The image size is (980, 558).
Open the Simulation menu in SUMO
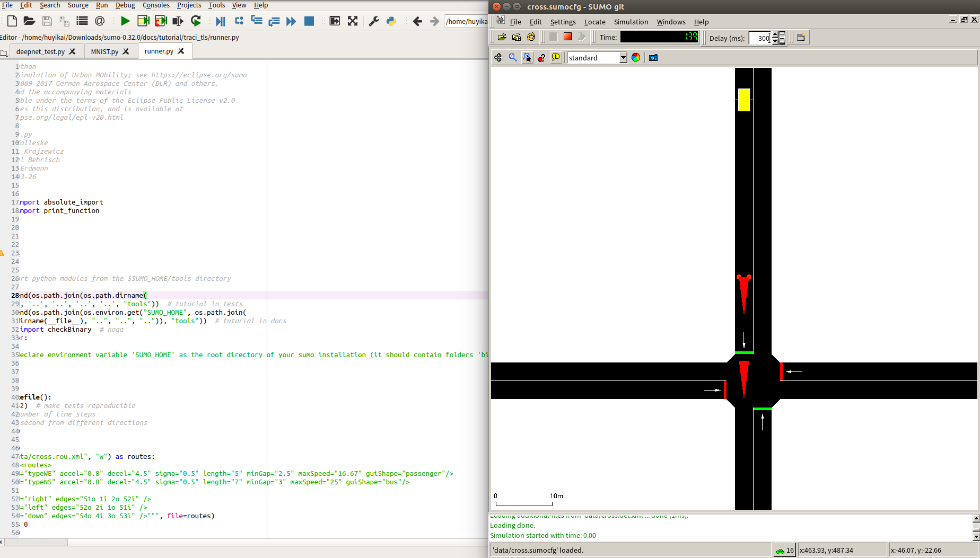pyautogui.click(x=631, y=22)
